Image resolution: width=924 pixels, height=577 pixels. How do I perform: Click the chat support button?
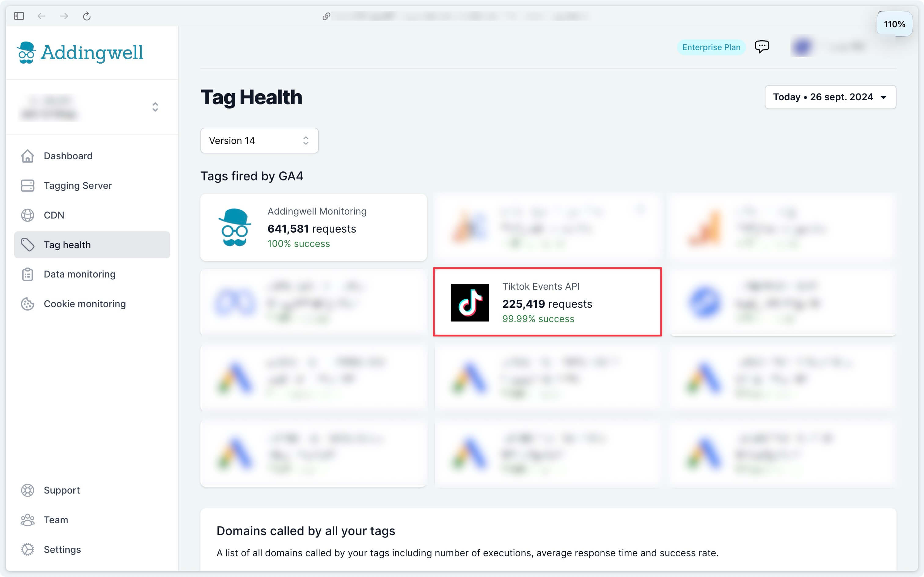tap(762, 46)
